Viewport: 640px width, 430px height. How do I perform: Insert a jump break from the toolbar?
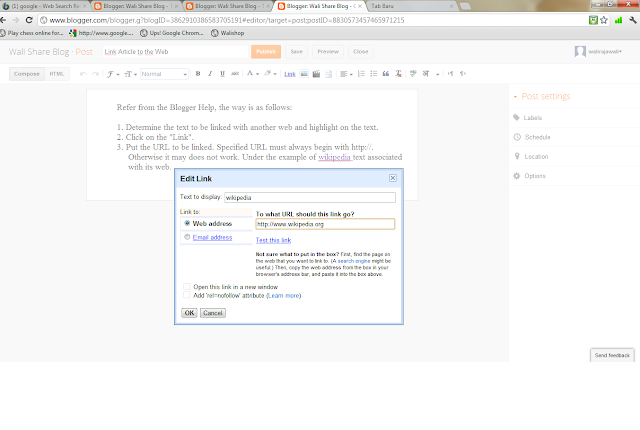tap(329, 74)
